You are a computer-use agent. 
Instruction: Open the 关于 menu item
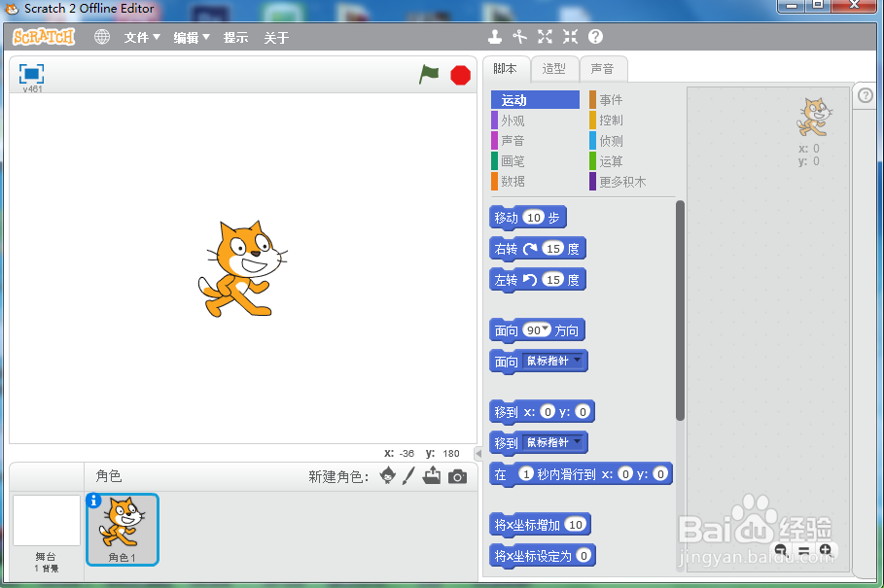(x=277, y=38)
